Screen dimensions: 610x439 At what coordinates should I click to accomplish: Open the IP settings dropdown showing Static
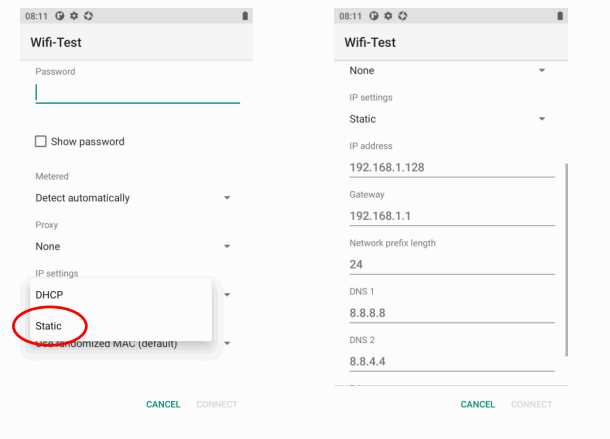[x=448, y=119]
